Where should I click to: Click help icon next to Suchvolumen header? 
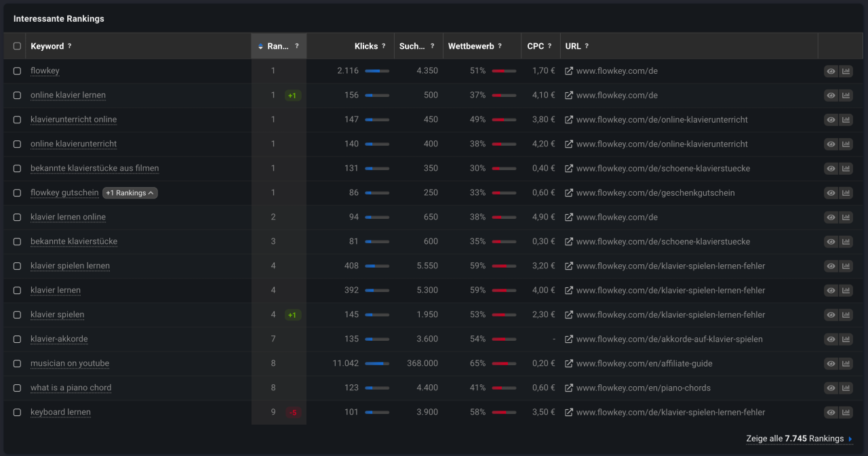pos(432,47)
